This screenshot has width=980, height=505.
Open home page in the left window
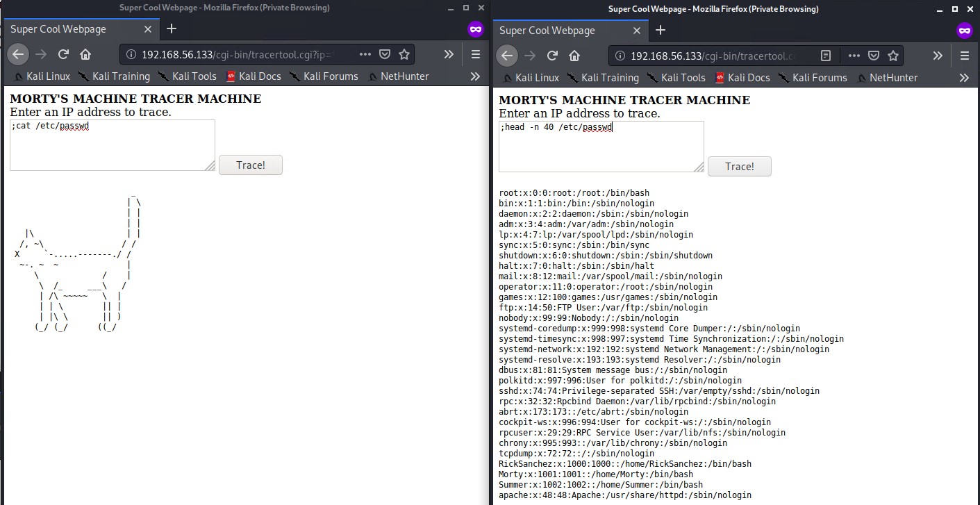click(x=85, y=54)
